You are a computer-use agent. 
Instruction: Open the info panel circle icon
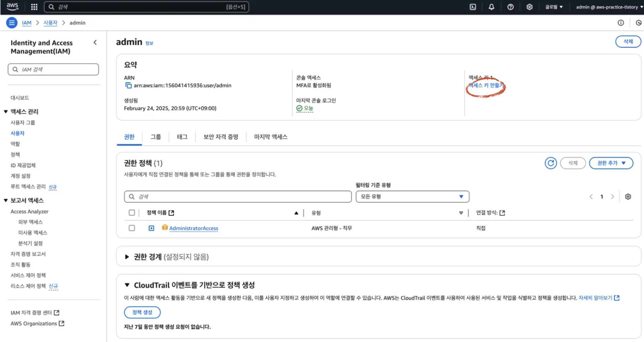coord(621,23)
